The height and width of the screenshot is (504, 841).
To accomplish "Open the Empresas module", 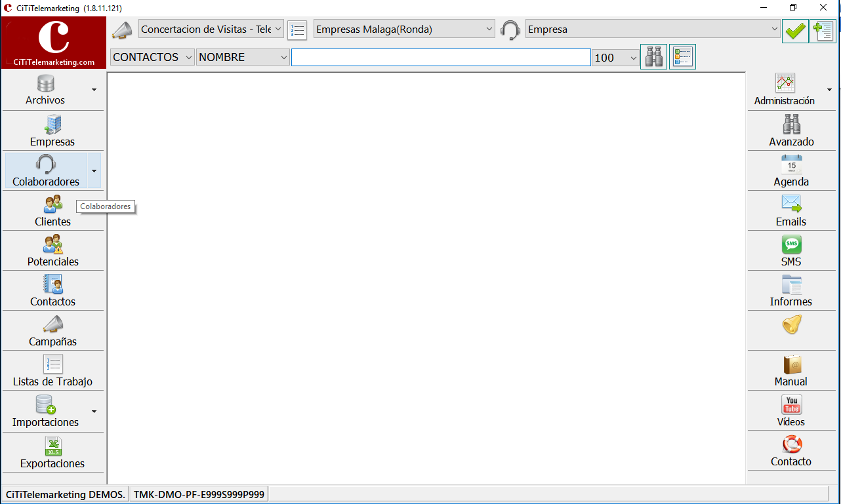I will point(52,131).
